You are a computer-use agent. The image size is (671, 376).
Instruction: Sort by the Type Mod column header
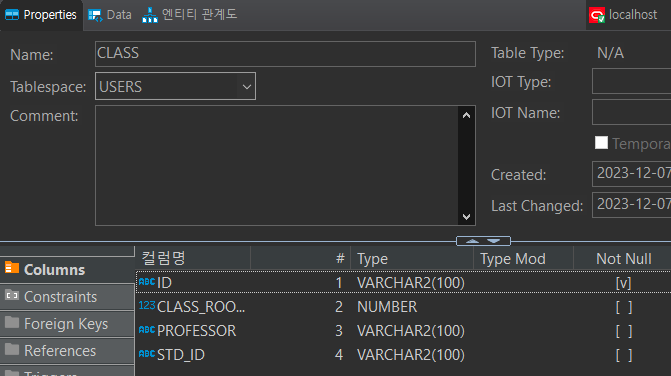click(x=523, y=258)
